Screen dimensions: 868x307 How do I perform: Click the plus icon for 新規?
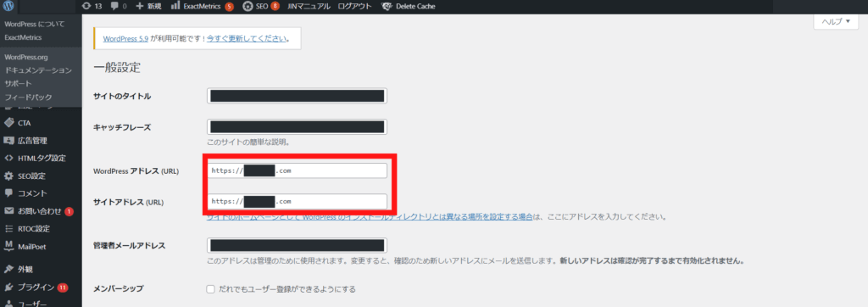click(140, 7)
